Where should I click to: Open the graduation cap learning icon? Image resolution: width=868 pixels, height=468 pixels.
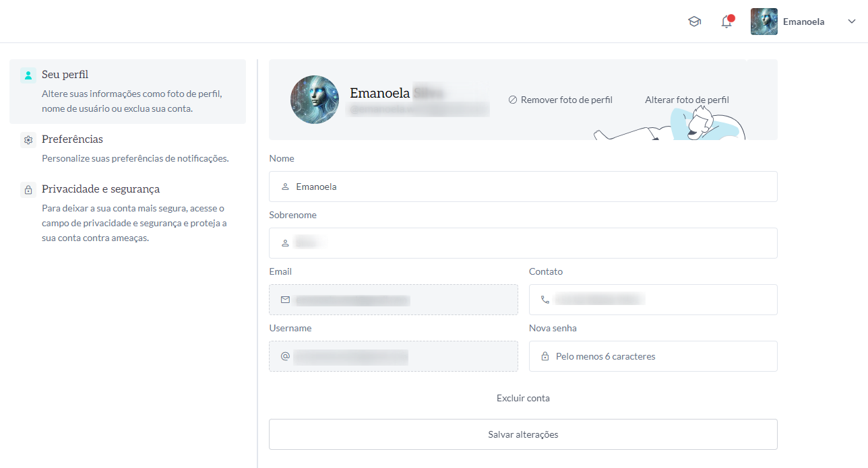tap(694, 22)
